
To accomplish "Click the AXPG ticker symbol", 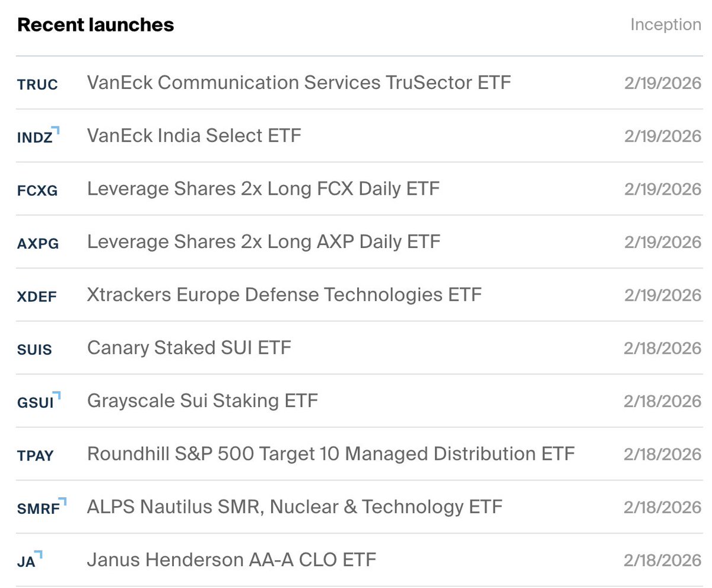I will point(38,243).
